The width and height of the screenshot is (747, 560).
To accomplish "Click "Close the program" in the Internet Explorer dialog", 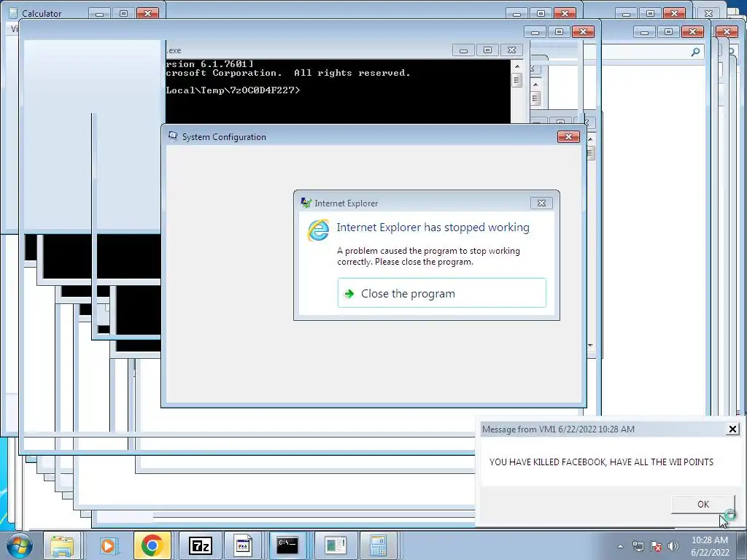I will [441, 293].
